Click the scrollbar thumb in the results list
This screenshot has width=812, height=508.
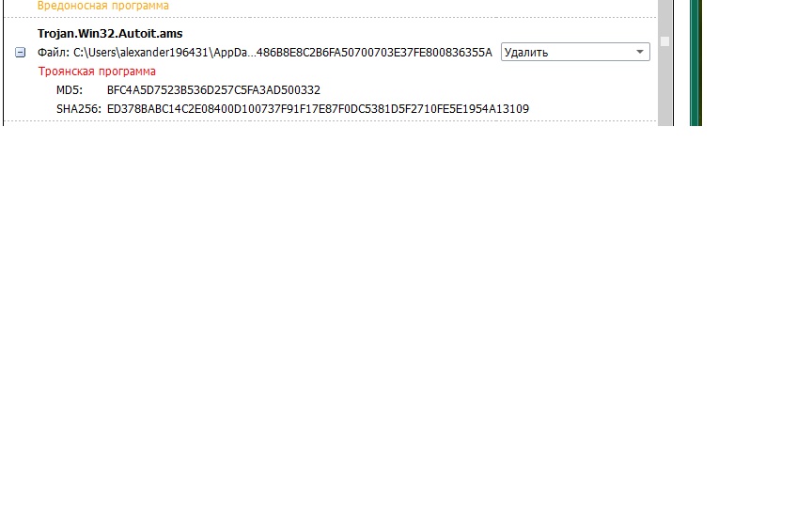[665, 41]
